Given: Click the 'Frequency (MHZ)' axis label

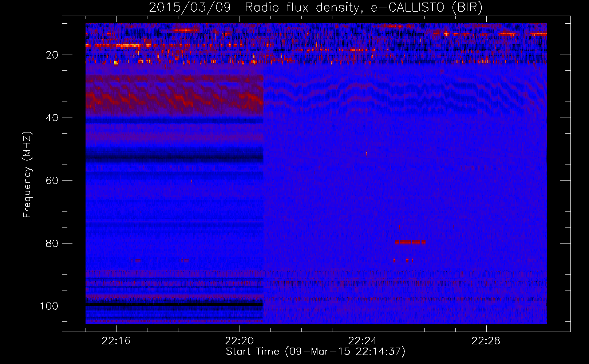Looking at the screenshot, I should click(x=27, y=175).
